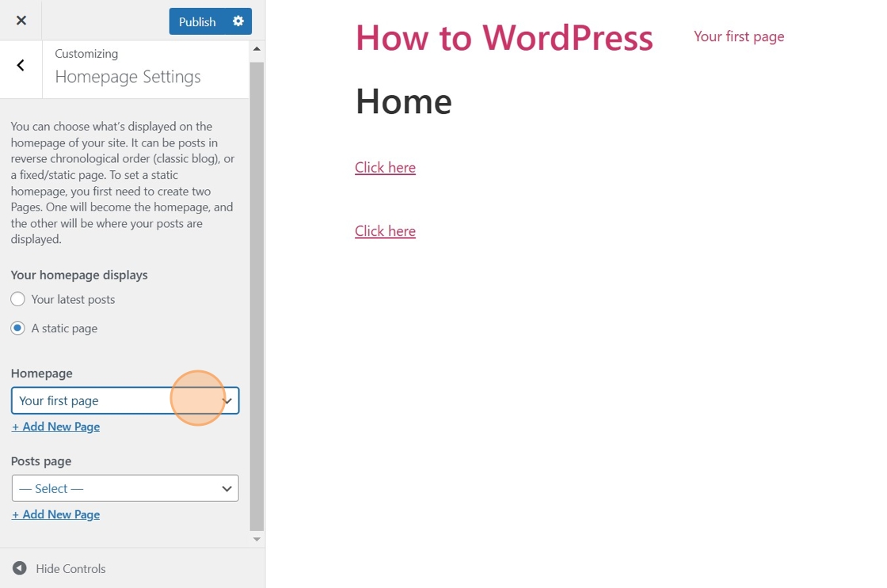Click the 'Homepage Settings' panel title
This screenshot has height=588, width=887.
pos(128,77)
